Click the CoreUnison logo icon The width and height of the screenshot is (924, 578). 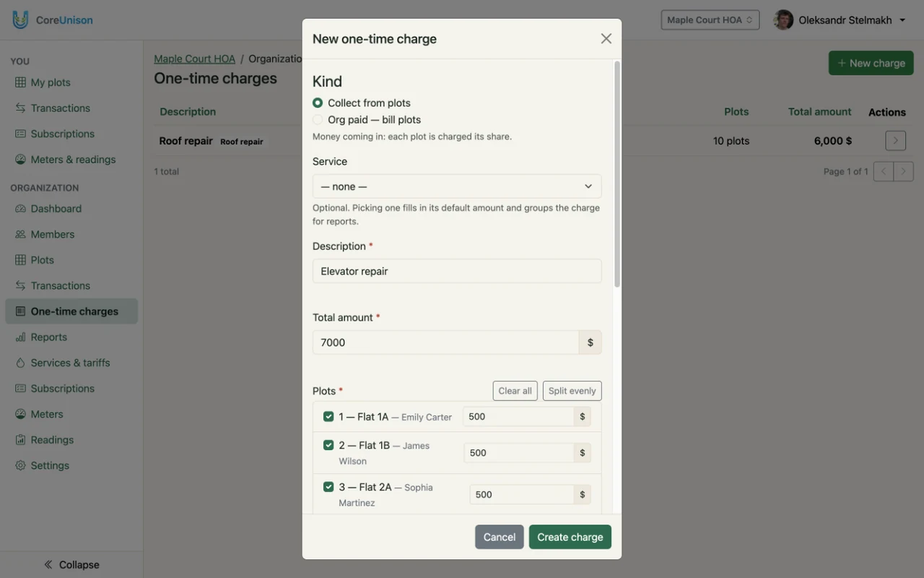coord(20,20)
